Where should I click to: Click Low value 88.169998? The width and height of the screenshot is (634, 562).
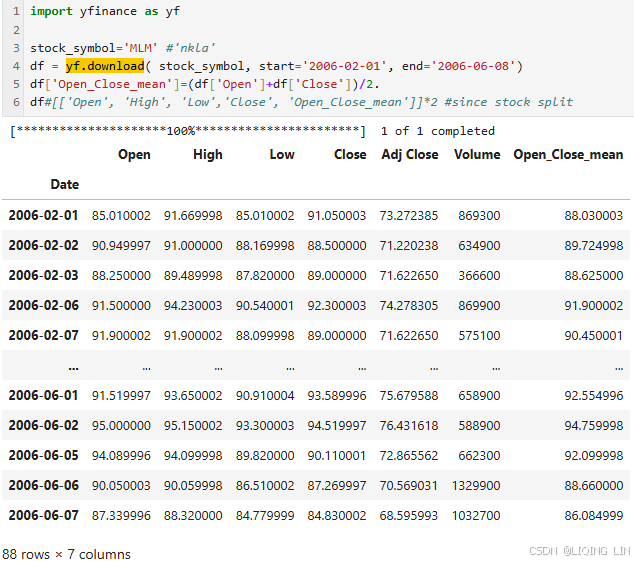(265, 245)
